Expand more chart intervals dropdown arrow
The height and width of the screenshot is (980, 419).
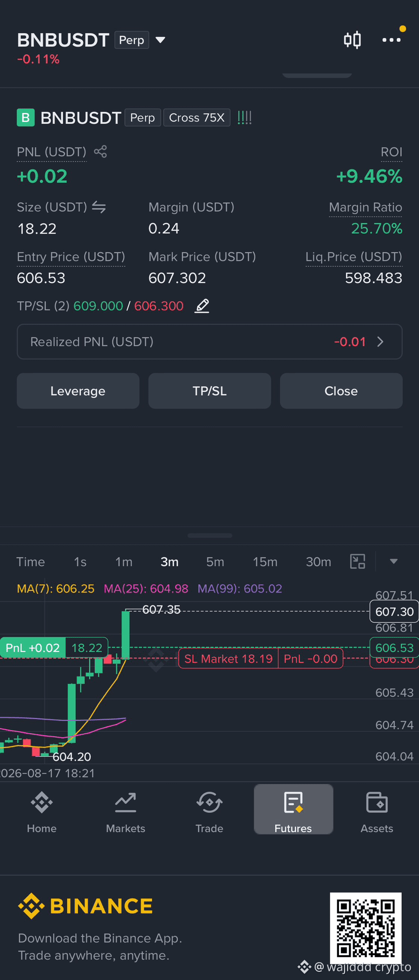tap(394, 561)
